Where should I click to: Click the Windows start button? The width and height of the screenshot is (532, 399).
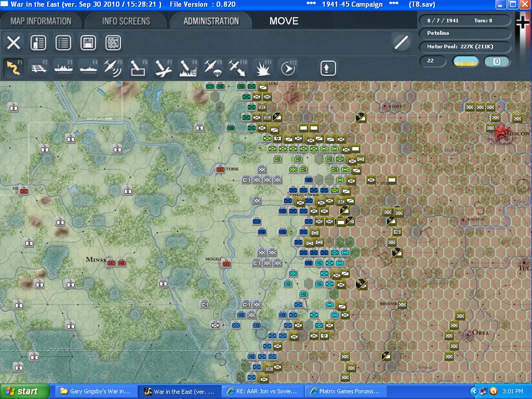[25, 391]
